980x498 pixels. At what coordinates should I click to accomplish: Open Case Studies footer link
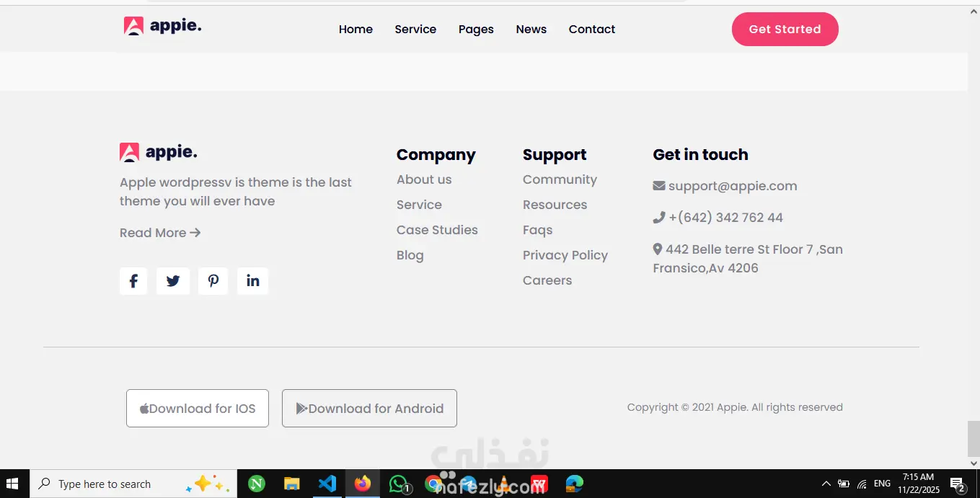point(437,230)
